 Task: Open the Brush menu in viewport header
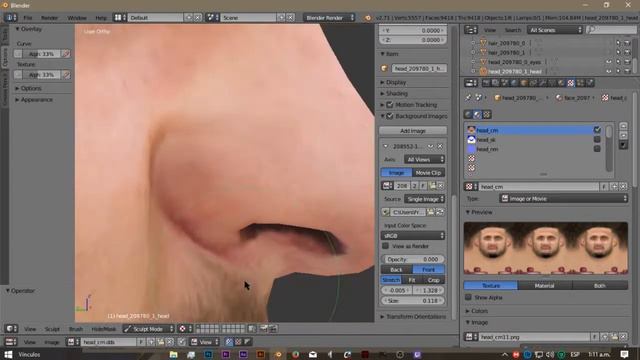pos(76,329)
